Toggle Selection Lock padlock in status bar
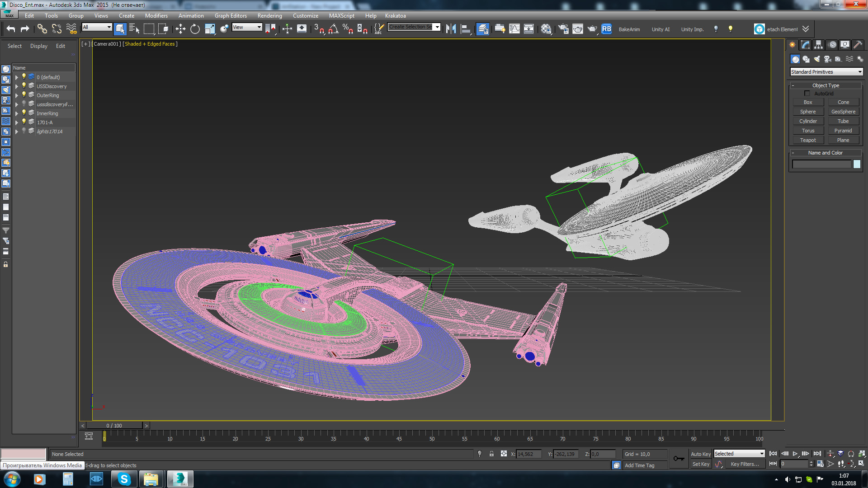This screenshot has height=488, width=868. click(x=491, y=454)
